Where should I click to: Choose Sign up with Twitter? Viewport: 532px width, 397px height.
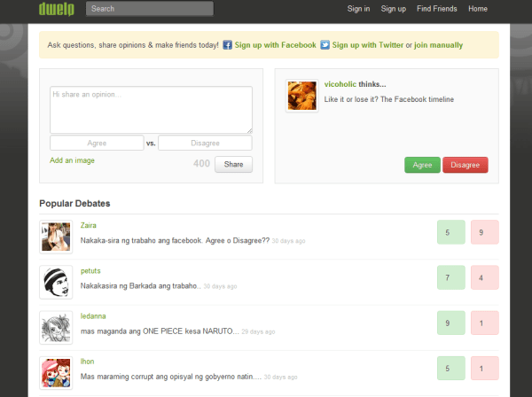coord(367,45)
